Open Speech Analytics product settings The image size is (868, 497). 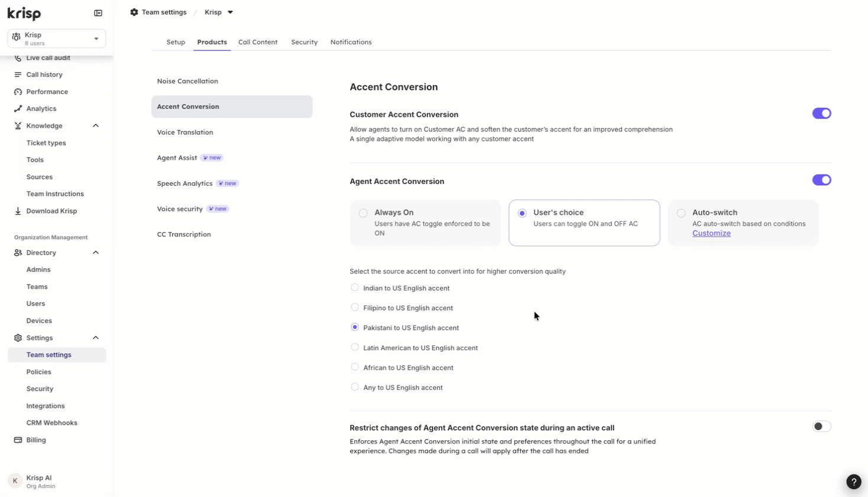pos(232,183)
